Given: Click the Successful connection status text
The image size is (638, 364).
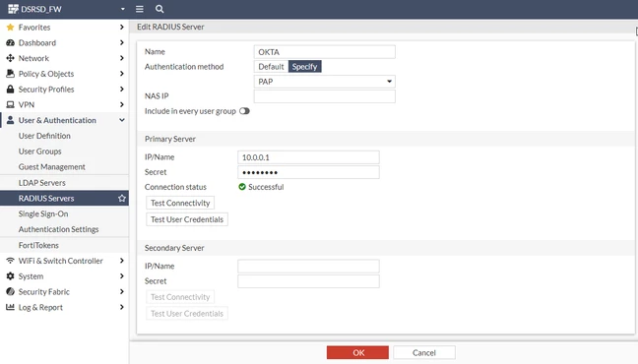Looking at the screenshot, I should coord(266,187).
